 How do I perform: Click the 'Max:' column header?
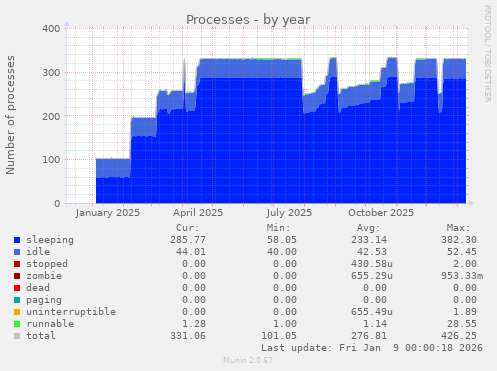tap(458, 228)
